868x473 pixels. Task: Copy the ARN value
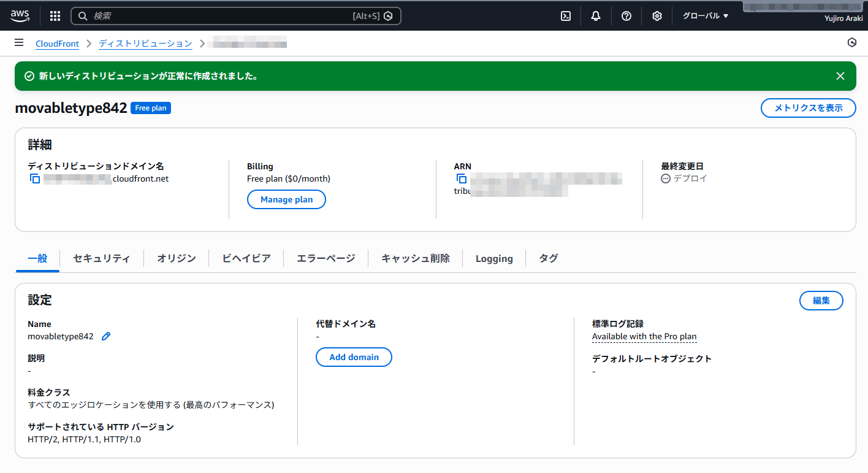pyautogui.click(x=462, y=179)
